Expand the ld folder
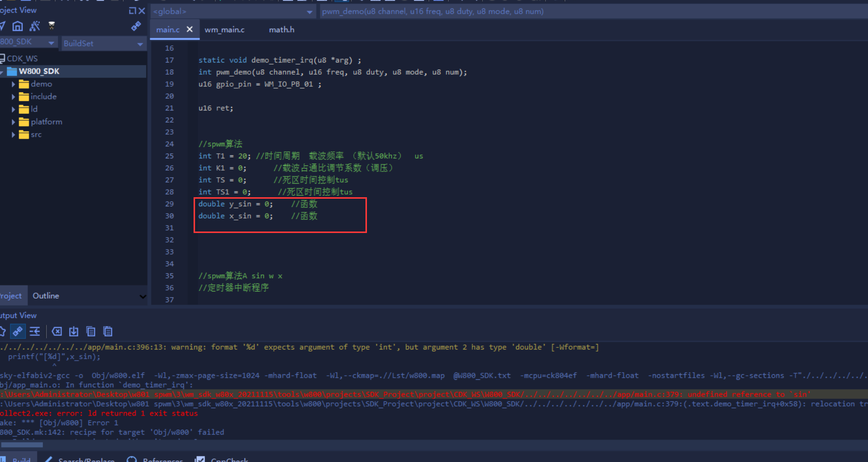Screen dimensions: 868x462 tap(14, 109)
